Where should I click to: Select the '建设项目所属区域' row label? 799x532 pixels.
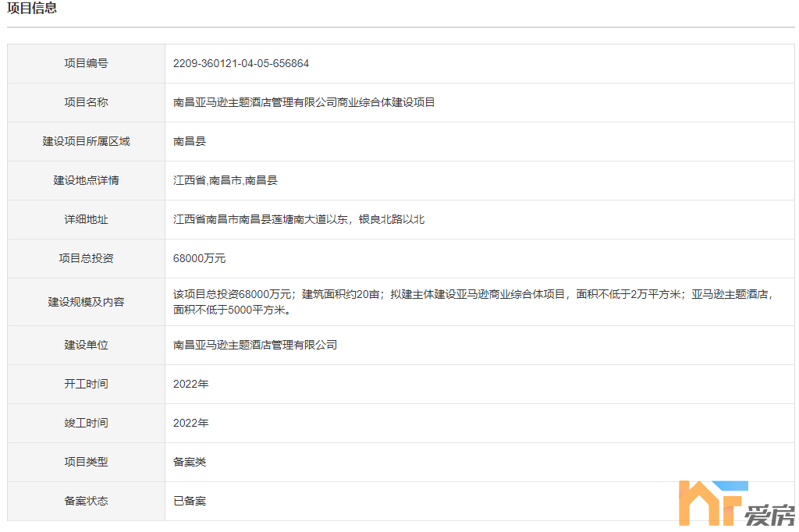click(86, 141)
